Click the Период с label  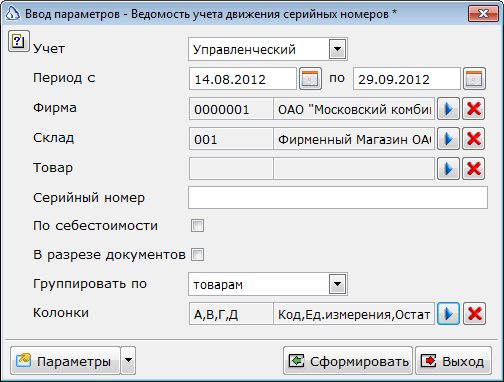point(64,78)
